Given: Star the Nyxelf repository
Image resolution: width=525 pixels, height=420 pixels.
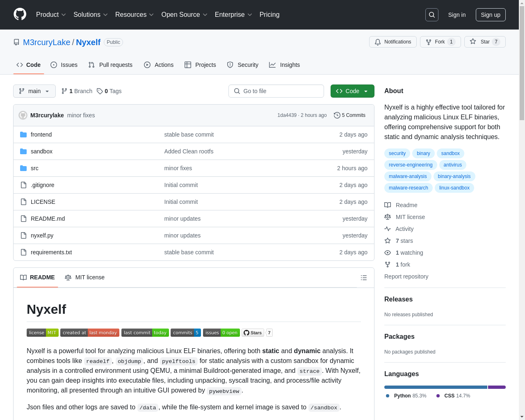Looking at the screenshot, I should [485, 42].
